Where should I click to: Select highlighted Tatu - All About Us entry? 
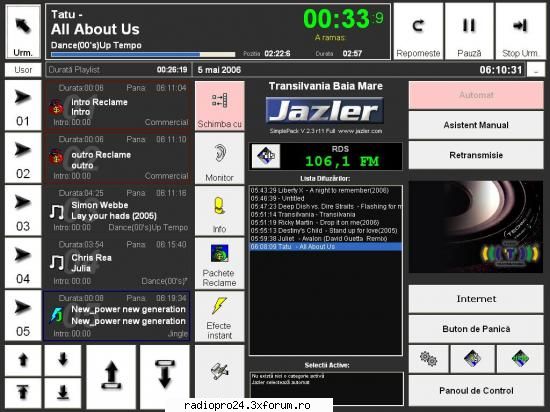[x=326, y=247]
